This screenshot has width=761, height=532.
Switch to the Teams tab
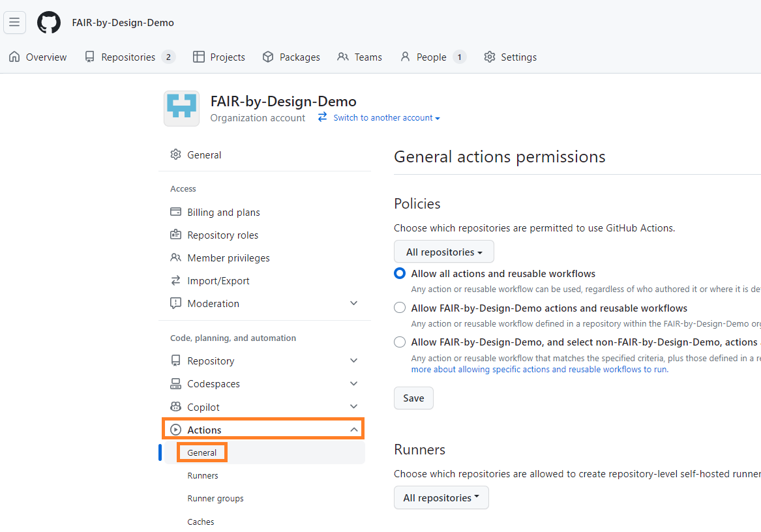click(367, 57)
